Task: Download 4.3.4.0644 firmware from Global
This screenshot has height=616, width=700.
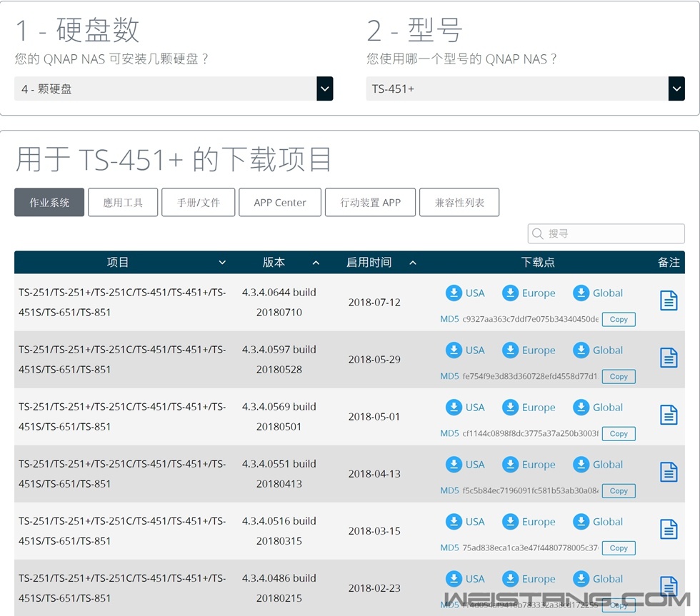Action: tap(598, 293)
